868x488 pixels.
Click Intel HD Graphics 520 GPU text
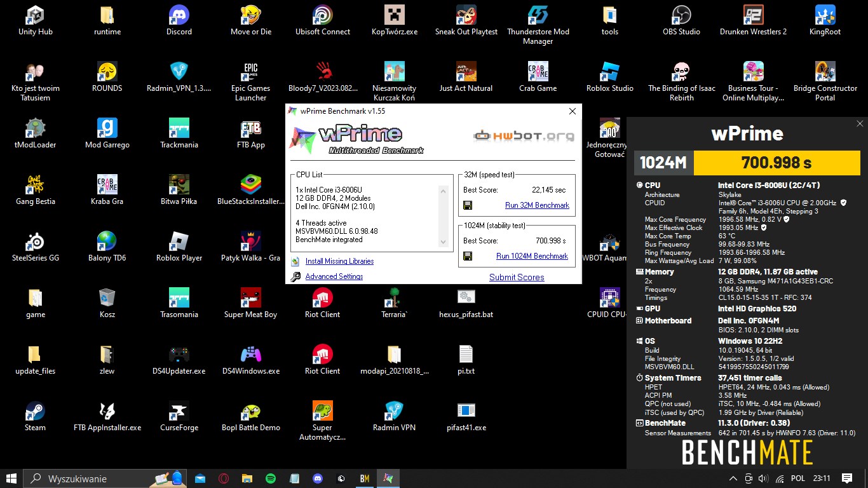tap(757, 309)
